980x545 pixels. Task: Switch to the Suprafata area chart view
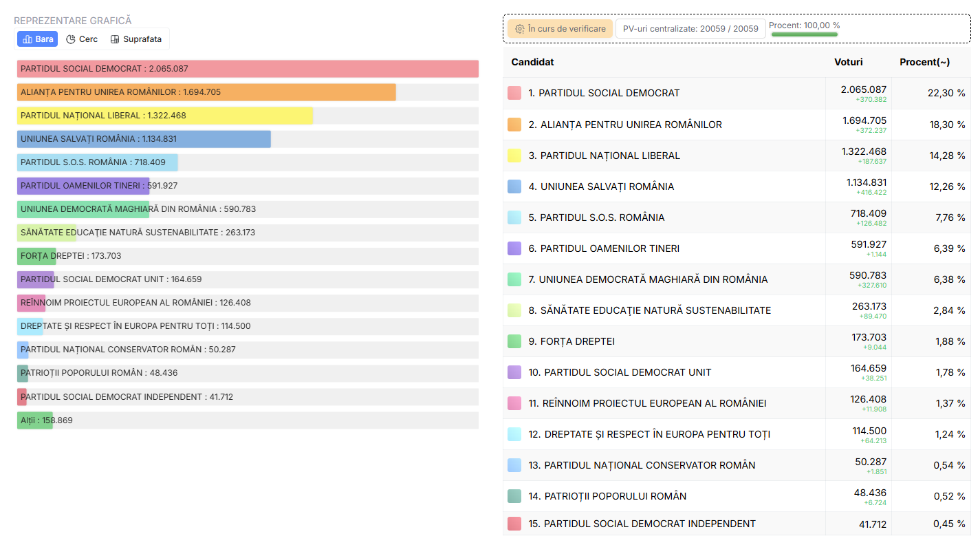(x=136, y=39)
